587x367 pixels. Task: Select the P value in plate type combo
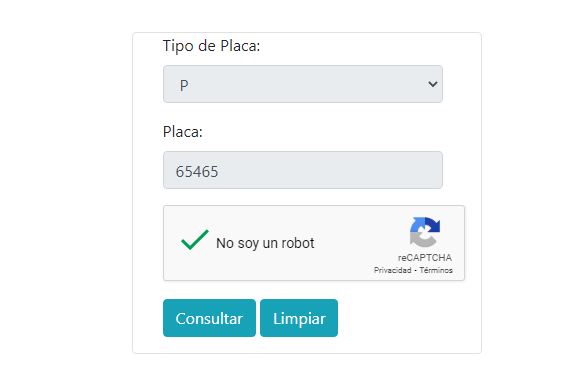pyautogui.click(x=184, y=85)
